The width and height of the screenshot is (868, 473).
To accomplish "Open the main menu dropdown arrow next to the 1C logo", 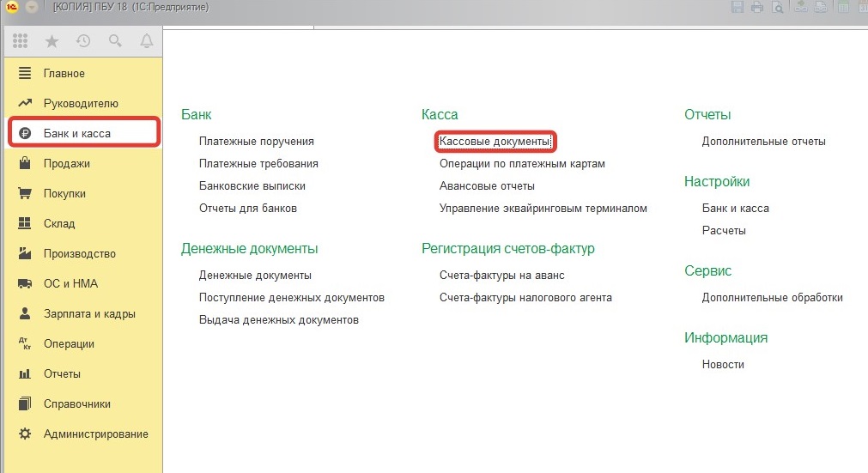I will 32,7.
